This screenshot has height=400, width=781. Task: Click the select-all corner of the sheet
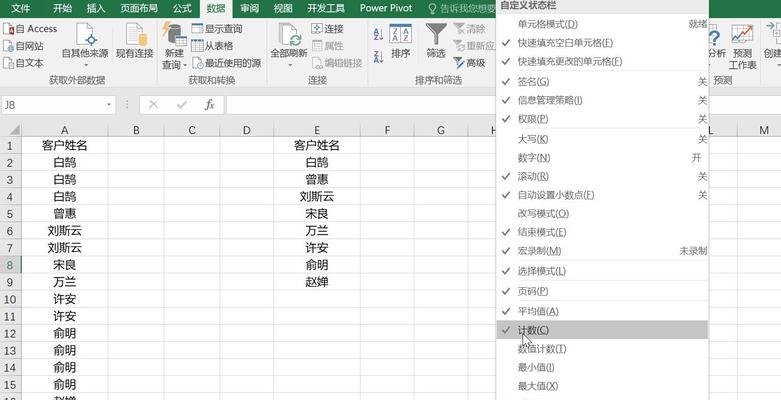(10, 130)
